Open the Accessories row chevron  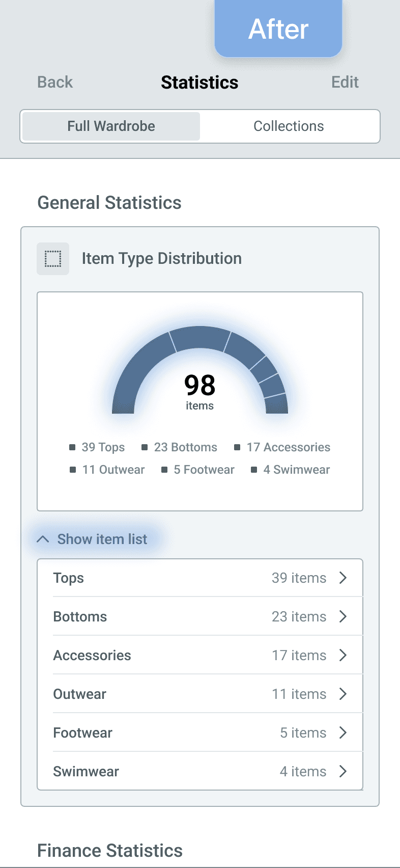pos(343,655)
